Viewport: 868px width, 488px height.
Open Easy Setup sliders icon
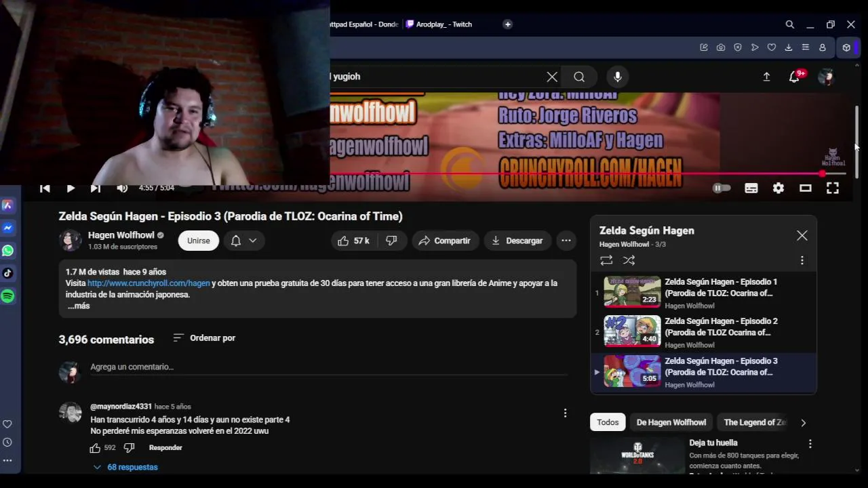[x=806, y=47]
